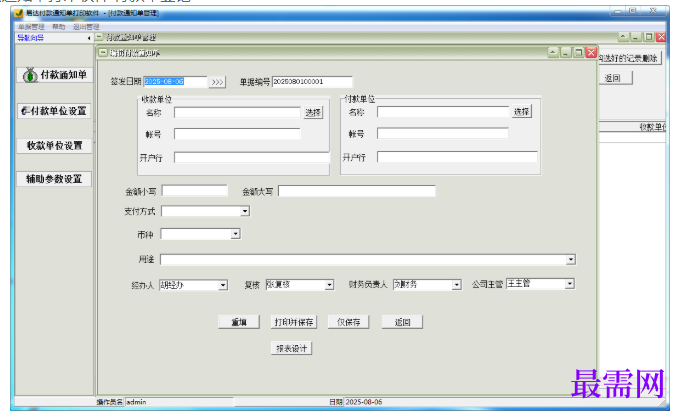Click 选择 button for 付款单位
This screenshot has width=683, height=415.
click(x=521, y=112)
